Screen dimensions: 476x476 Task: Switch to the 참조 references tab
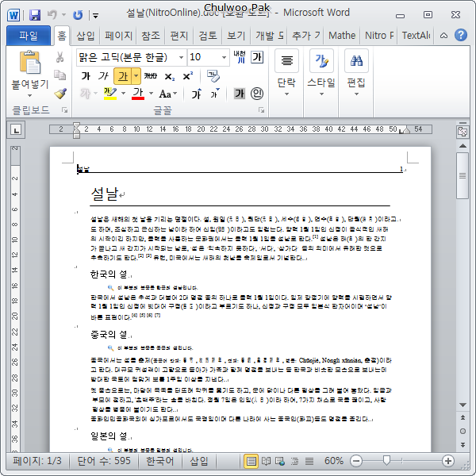click(x=151, y=36)
